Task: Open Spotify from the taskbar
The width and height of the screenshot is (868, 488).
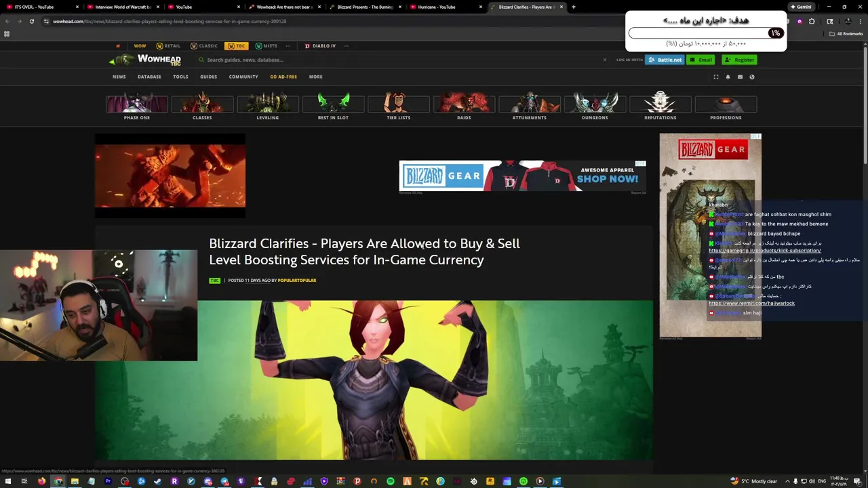Action: 391,481
